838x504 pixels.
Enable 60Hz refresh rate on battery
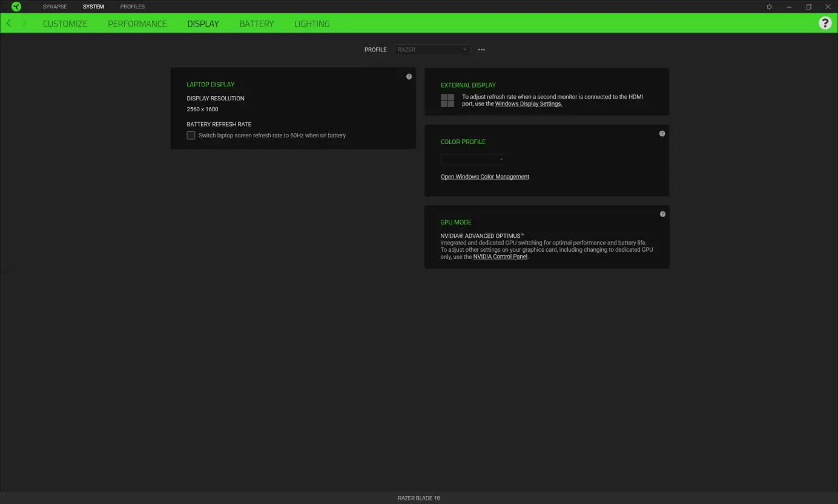tap(191, 135)
